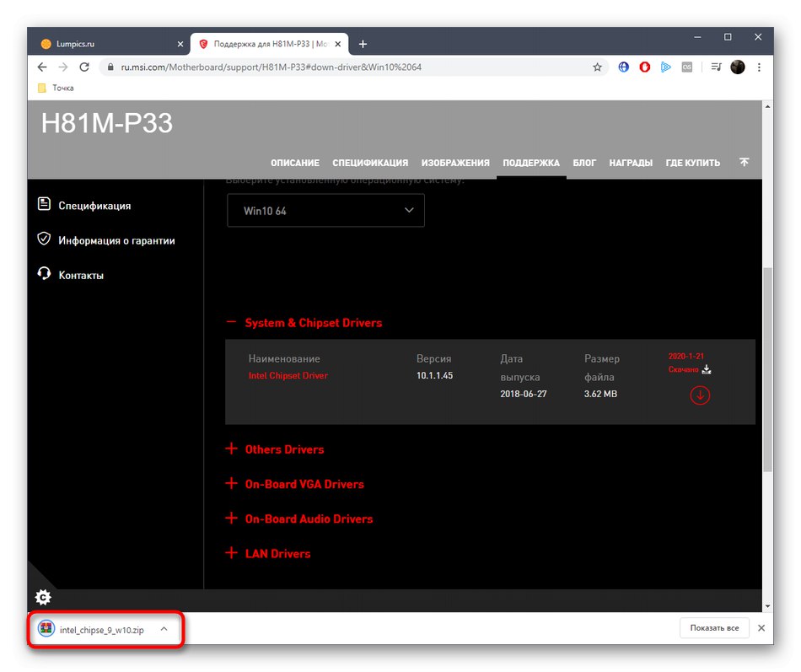Click the small download icon next to Скачать
The width and height of the screenshot is (801, 672).
(707, 368)
